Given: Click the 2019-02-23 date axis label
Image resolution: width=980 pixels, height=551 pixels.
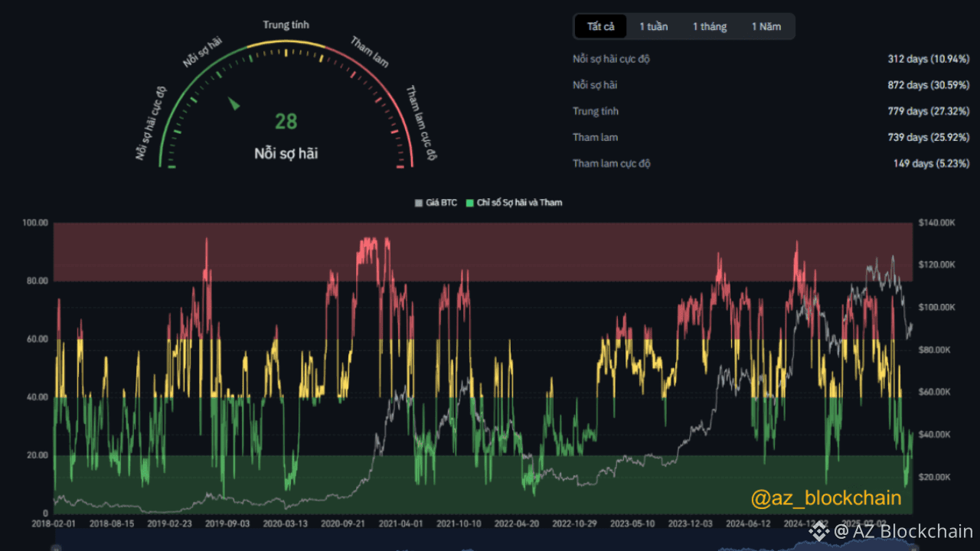Looking at the screenshot, I should pyautogui.click(x=168, y=524).
